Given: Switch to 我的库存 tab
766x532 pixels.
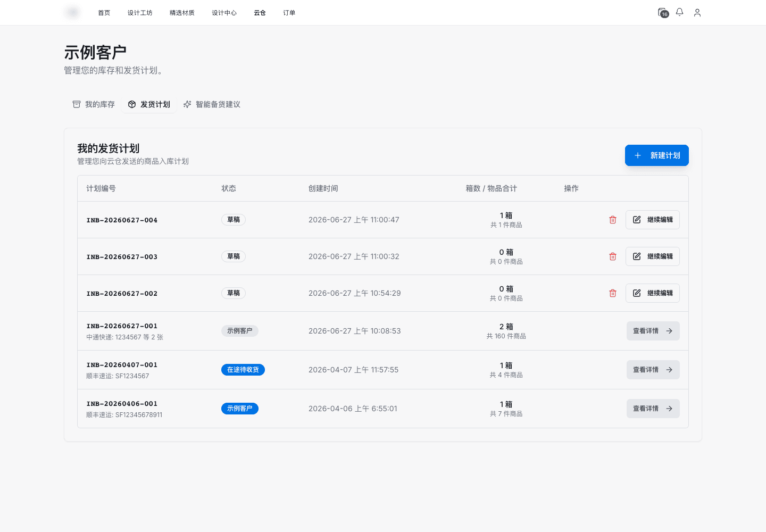Looking at the screenshot, I should point(94,104).
